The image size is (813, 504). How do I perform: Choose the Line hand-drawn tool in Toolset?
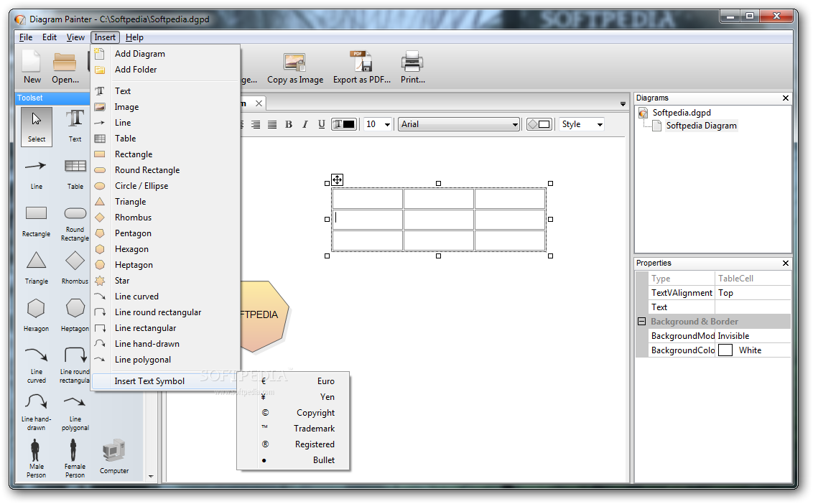click(37, 412)
